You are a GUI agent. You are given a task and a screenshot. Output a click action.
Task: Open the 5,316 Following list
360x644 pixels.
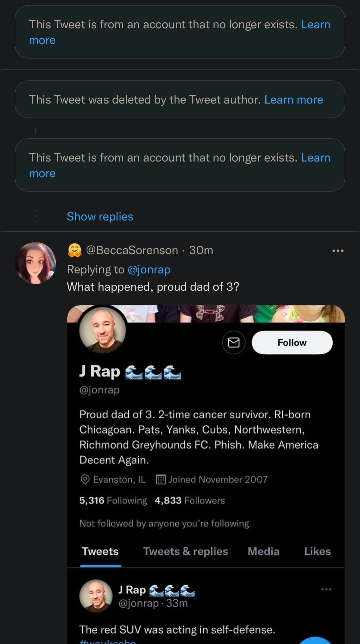click(113, 500)
